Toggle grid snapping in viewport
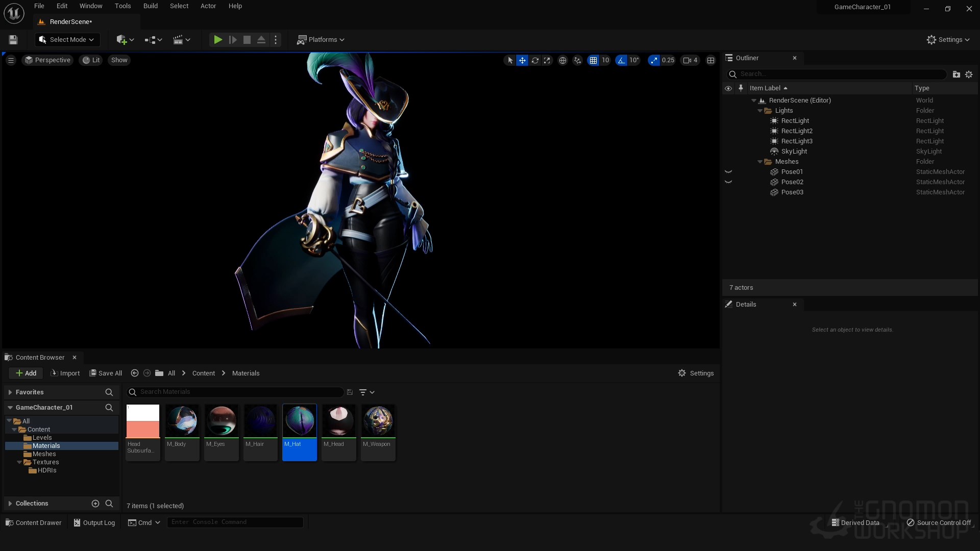Viewport: 980px width, 551px height. [593, 60]
